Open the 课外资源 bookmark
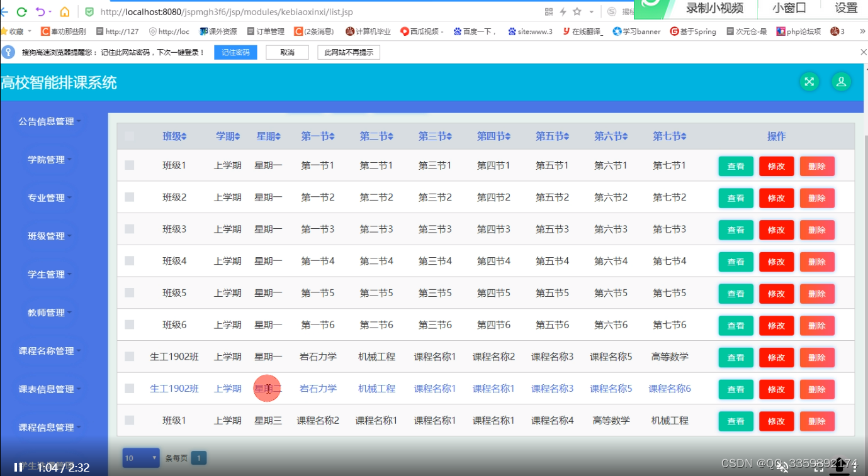This screenshot has width=868, height=476. click(x=218, y=31)
